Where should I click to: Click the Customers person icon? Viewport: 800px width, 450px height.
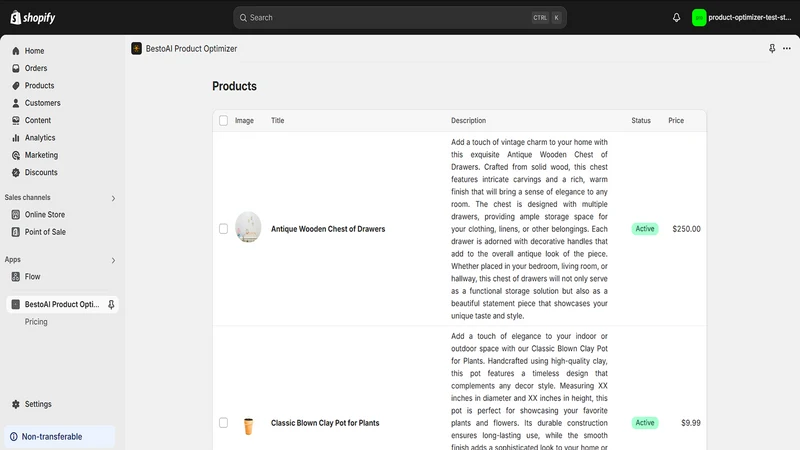pyautogui.click(x=16, y=103)
